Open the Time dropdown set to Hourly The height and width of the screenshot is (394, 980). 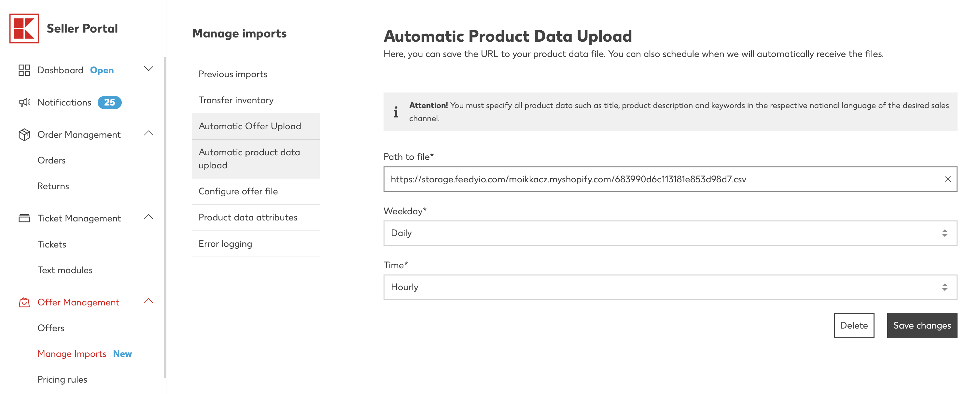(x=670, y=287)
